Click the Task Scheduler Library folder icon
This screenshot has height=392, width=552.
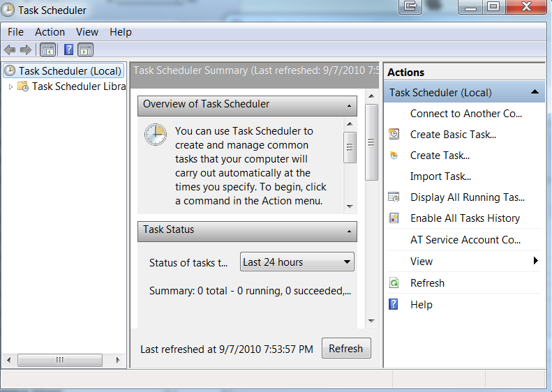click(x=23, y=86)
